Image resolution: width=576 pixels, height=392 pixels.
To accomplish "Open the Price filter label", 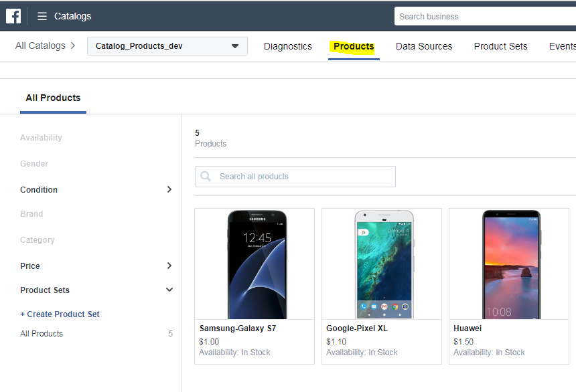I will point(30,266).
